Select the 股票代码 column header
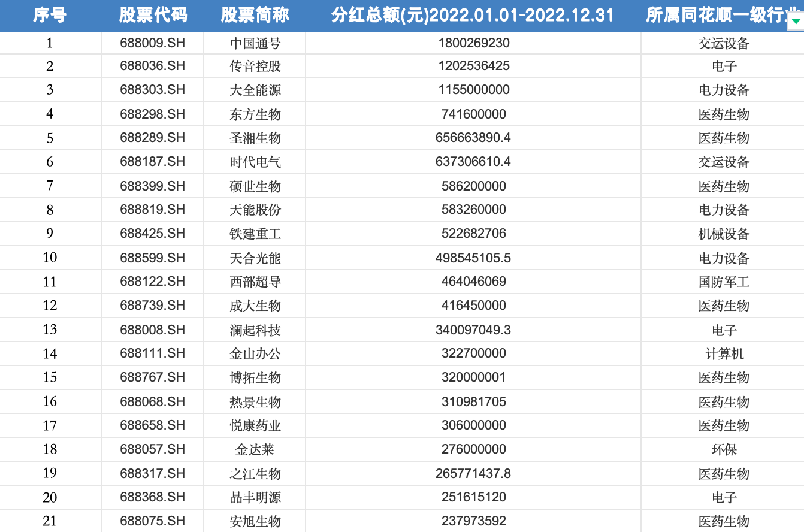804x532 pixels. [x=153, y=16]
